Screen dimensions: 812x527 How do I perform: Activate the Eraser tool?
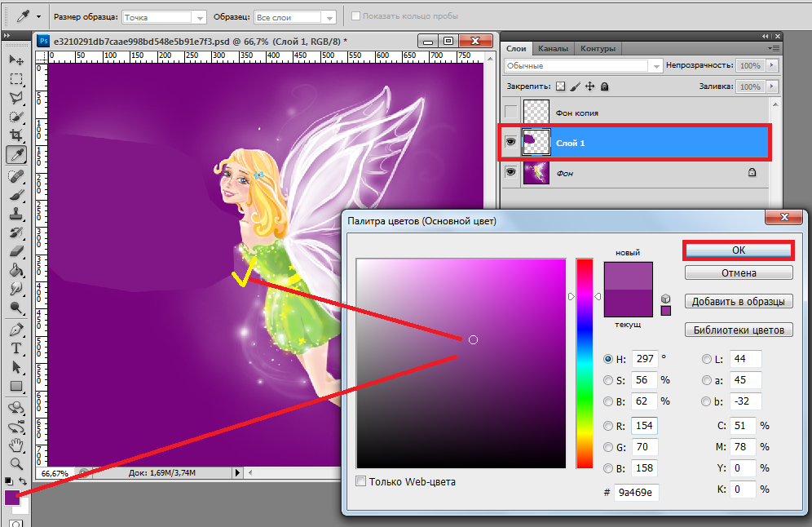(x=15, y=251)
